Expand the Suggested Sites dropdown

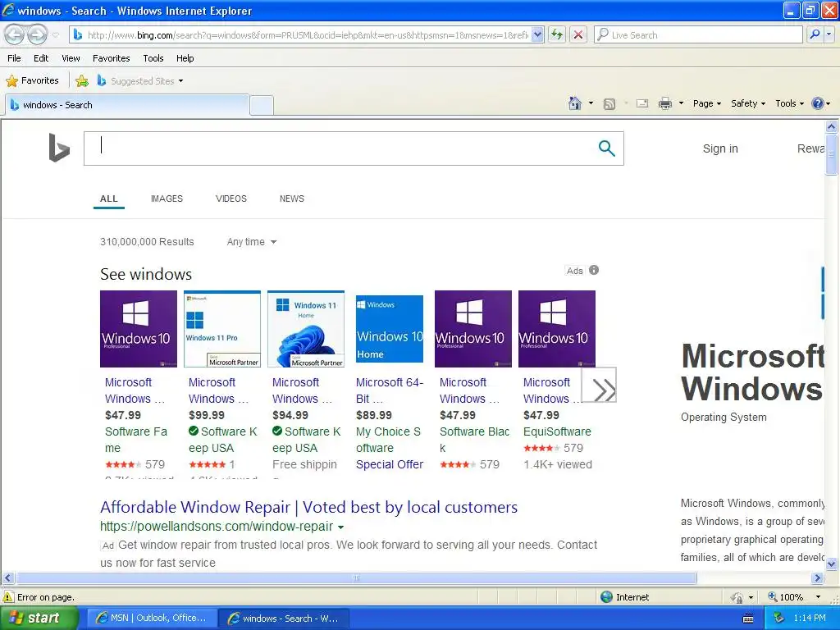point(180,81)
